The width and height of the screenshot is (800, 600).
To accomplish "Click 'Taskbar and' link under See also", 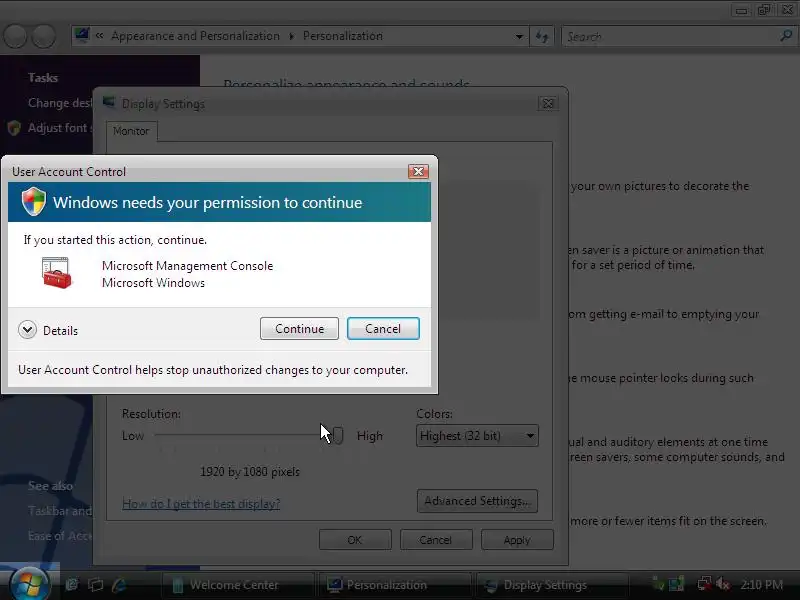I will [60, 510].
